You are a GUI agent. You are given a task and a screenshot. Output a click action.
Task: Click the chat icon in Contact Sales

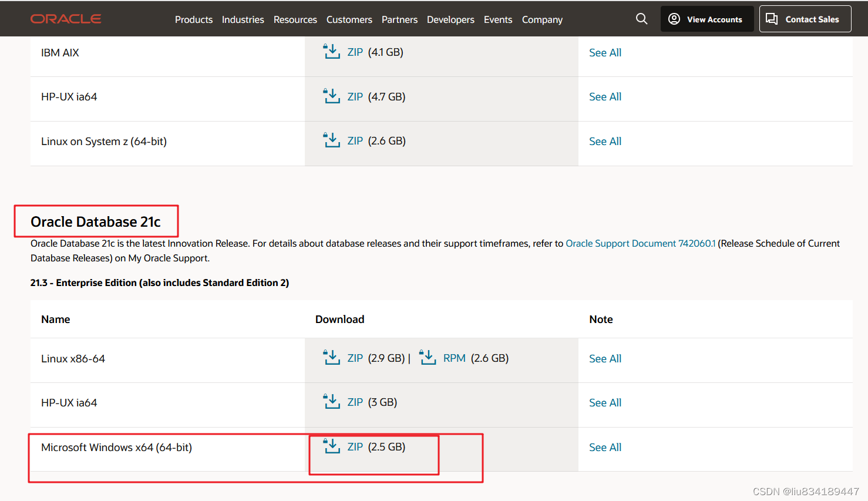coord(772,18)
